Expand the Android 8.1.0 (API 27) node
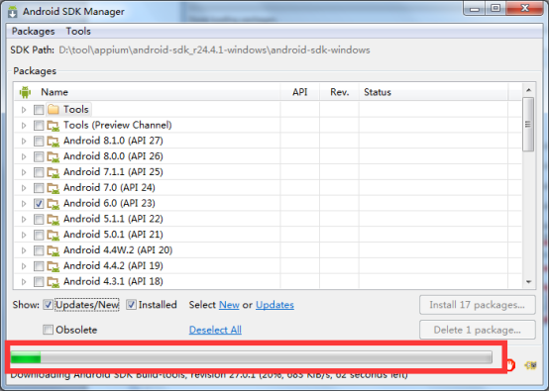Image resolution: width=549 pixels, height=392 pixels. (x=24, y=142)
